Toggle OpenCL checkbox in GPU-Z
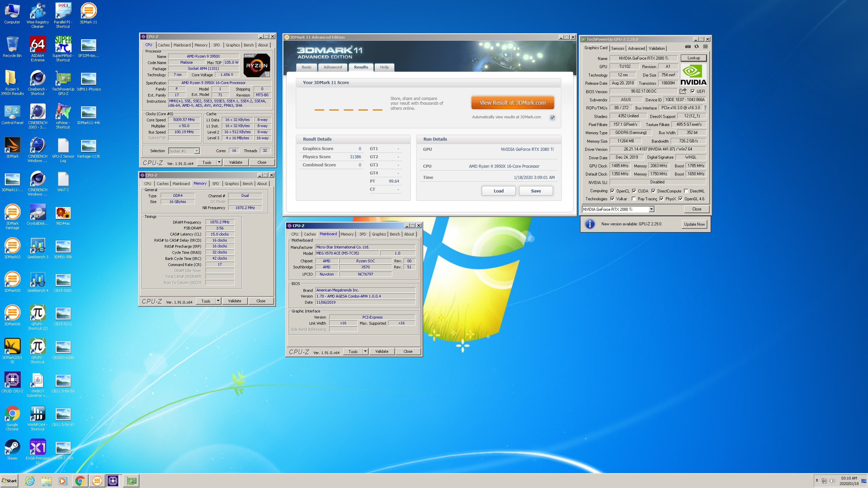The height and width of the screenshot is (488, 868). (x=612, y=191)
